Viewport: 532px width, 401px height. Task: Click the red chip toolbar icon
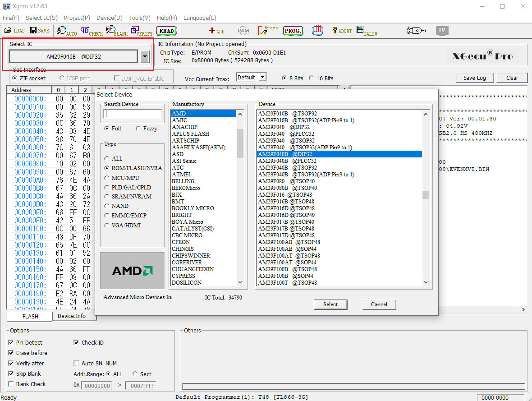[317, 31]
